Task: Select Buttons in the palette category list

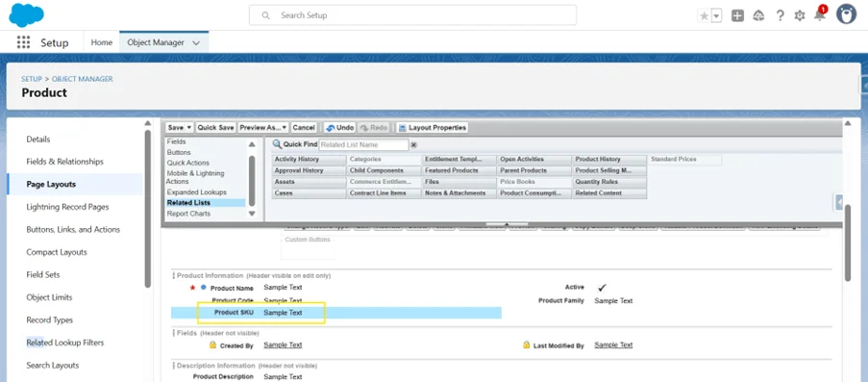Action: 179,152
